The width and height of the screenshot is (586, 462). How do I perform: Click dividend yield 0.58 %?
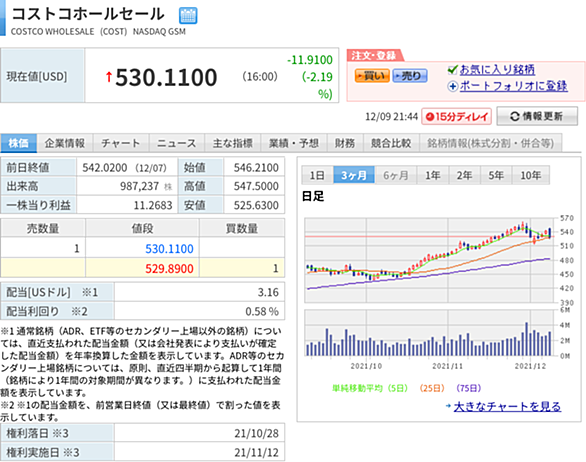coord(262,311)
